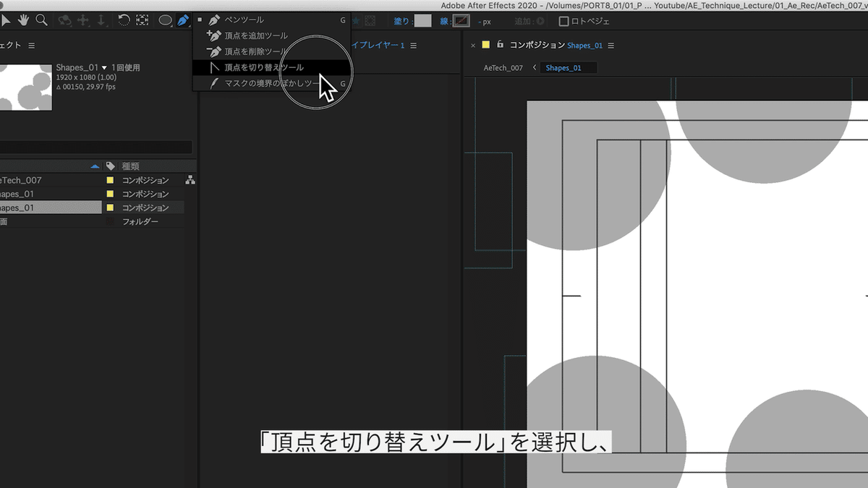Viewport: 868px width, 488px height.
Task: Click the Shapes_01 project thumbnail preview
Action: click(x=26, y=86)
